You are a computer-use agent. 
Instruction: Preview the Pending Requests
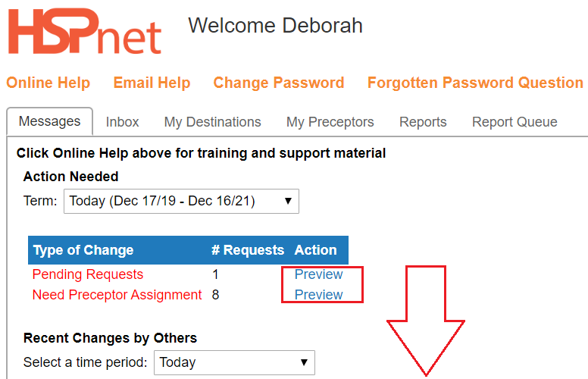318,274
